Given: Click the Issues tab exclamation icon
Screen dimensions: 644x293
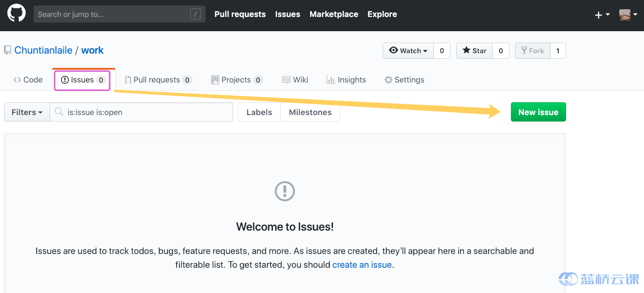Looking at the screenshot, I should point(65,80).
